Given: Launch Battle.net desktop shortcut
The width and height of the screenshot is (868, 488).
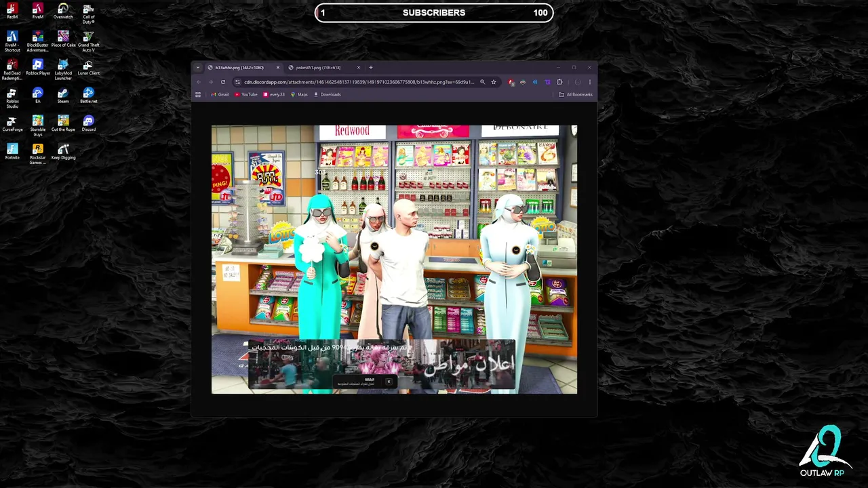Looking at the screenshot, I should [x=88, y=96].
